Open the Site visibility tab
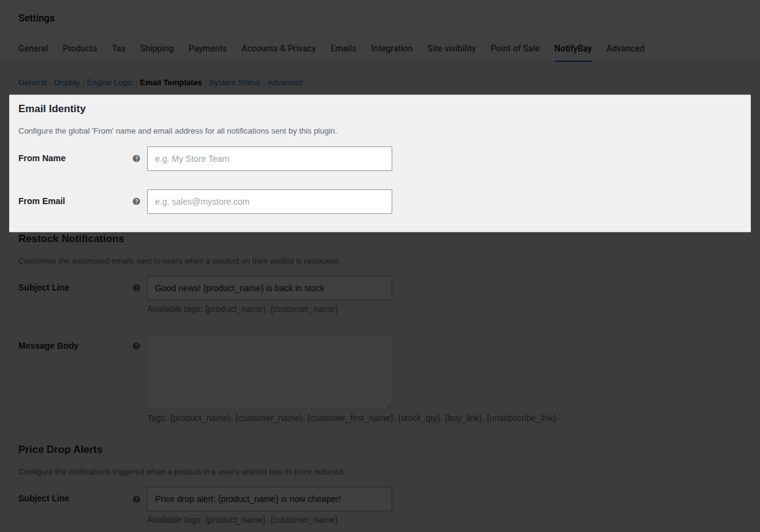 pyautogui.click(x=452, y=48)
